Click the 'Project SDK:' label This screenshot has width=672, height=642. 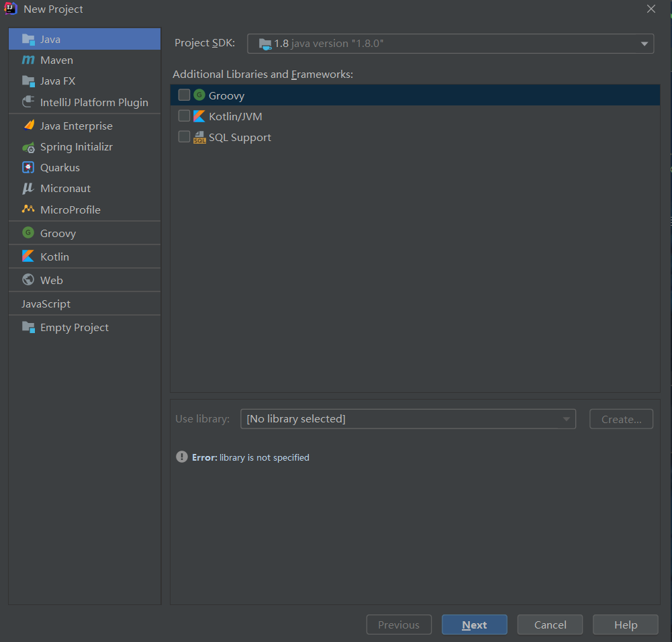(205, 43)
